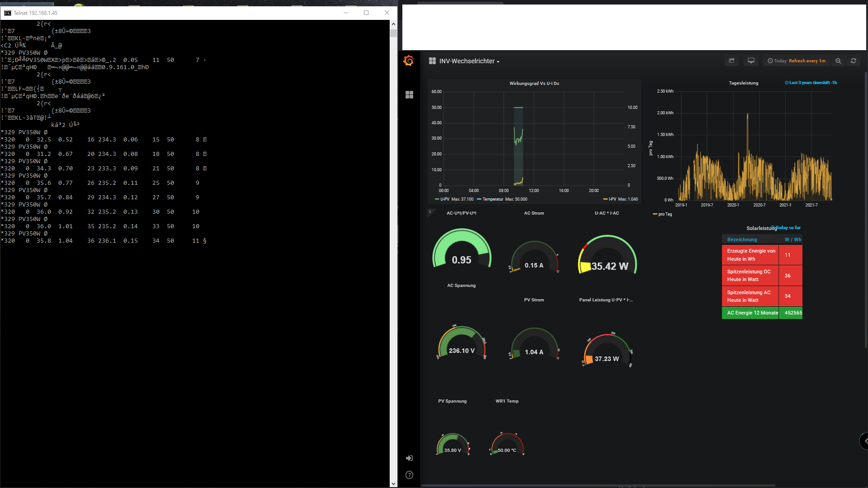This screenshot has width=868, height=488.
Task: Open the Tagesleistung panel title menu
Action: (x=743, y=83)
